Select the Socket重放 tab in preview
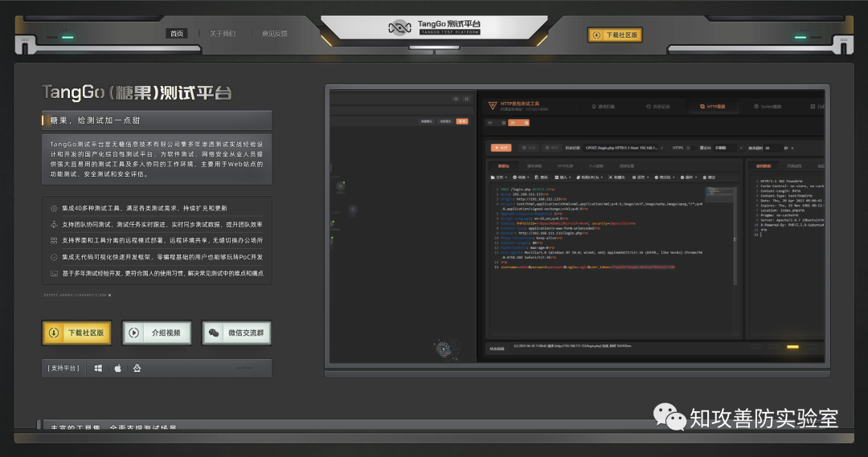This screenshot has width=868, height=457. pos(768,106)
